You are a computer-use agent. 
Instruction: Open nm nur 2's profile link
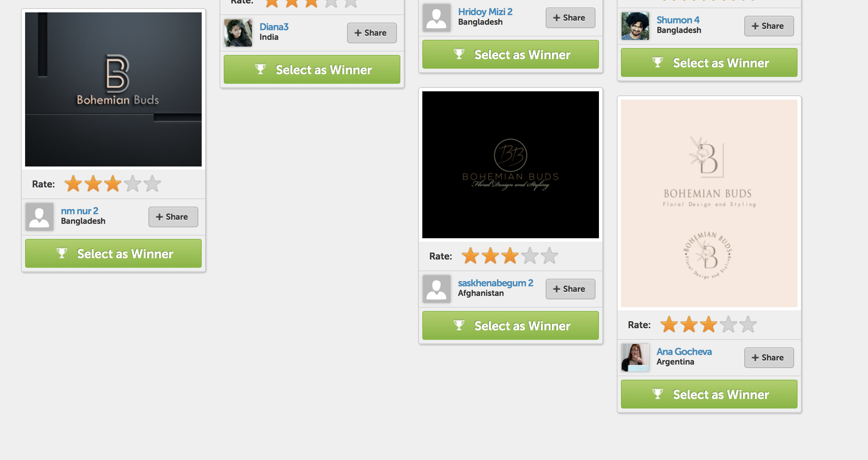click(x=79, y=211)
